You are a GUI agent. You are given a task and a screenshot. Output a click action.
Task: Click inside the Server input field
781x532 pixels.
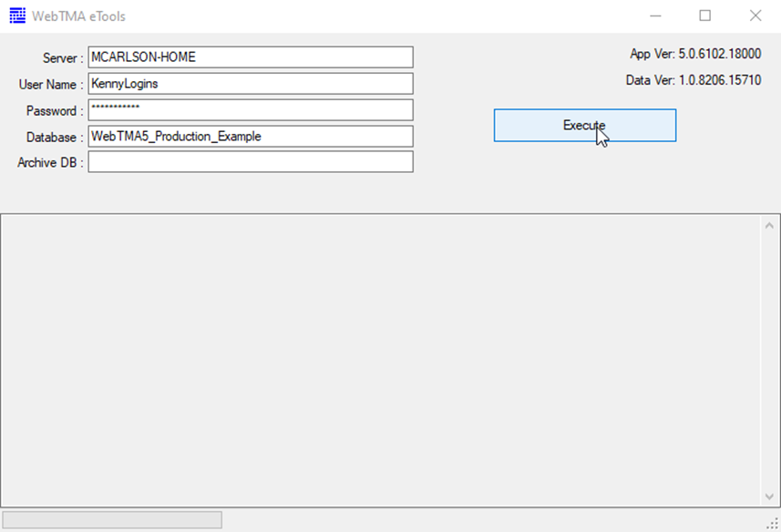(249, 56)
